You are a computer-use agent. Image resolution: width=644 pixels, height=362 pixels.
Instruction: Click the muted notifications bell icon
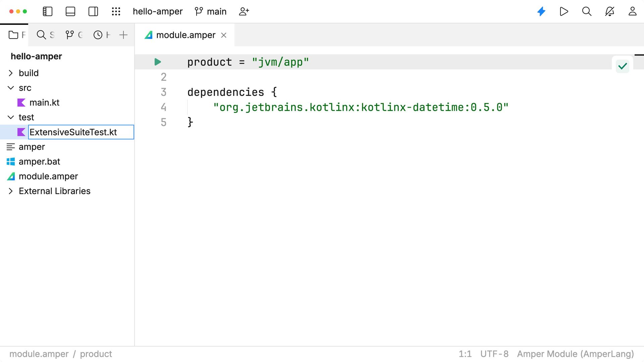click(x=609, y=11)
